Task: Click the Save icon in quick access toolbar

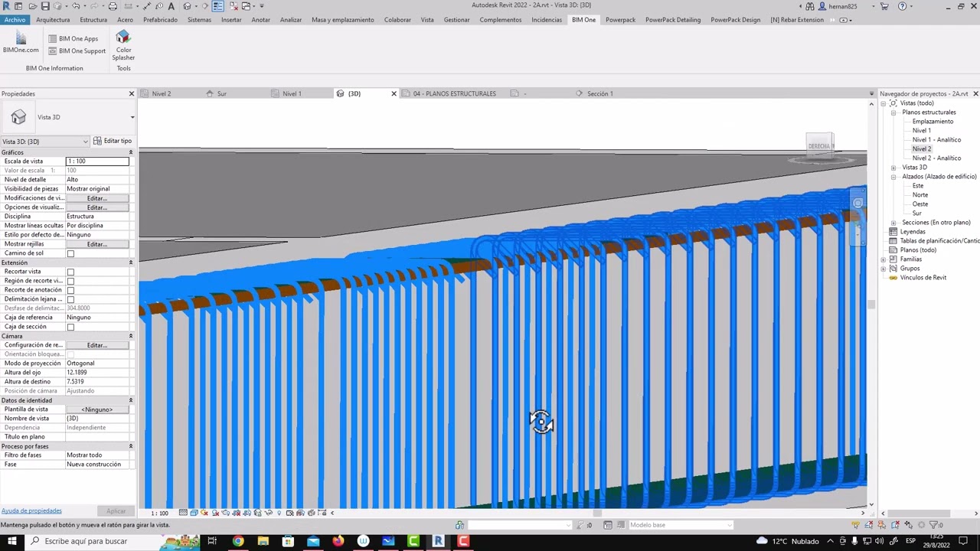Action: (44, 6)
